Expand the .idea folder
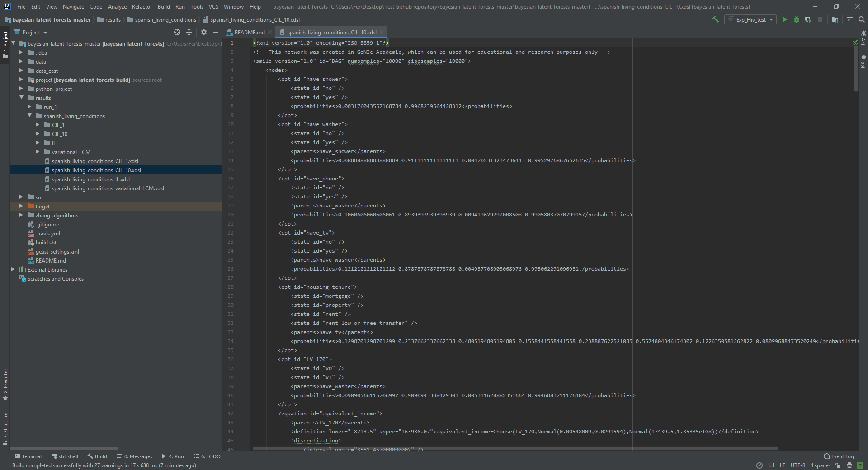Image resolution: width=868 pixels, height=470 pixels. (x=21, y=52)
